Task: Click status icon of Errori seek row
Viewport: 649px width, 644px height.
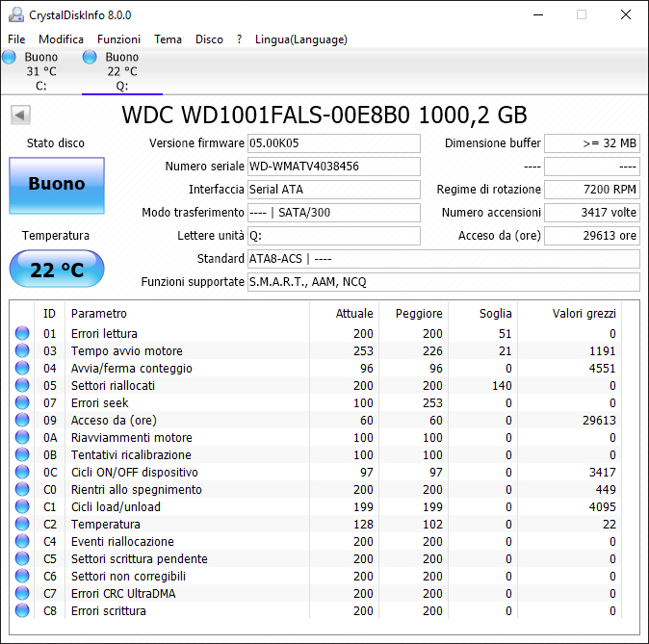Action: click(22, 402)
